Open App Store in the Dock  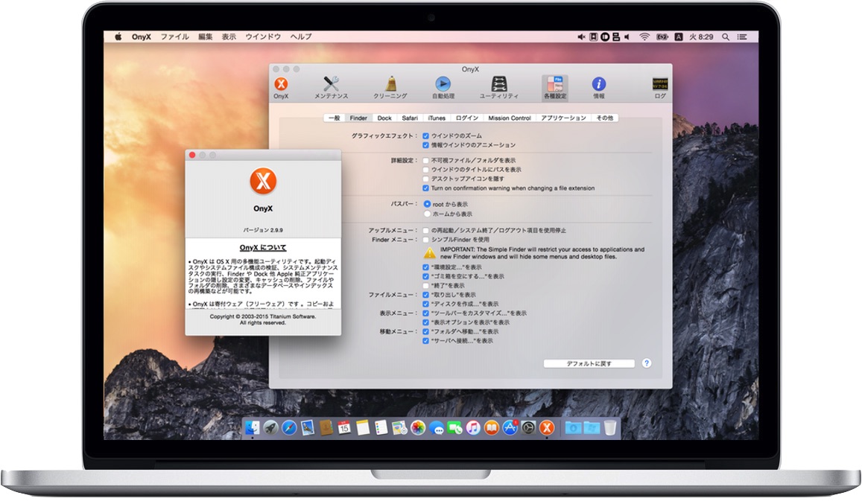pyautogui.click(x=510, y=427)
